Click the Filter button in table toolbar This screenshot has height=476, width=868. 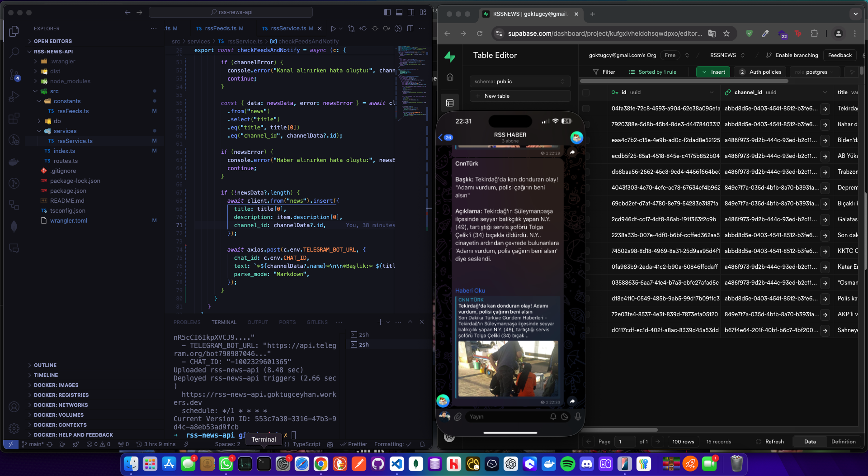tap(604, 72)
